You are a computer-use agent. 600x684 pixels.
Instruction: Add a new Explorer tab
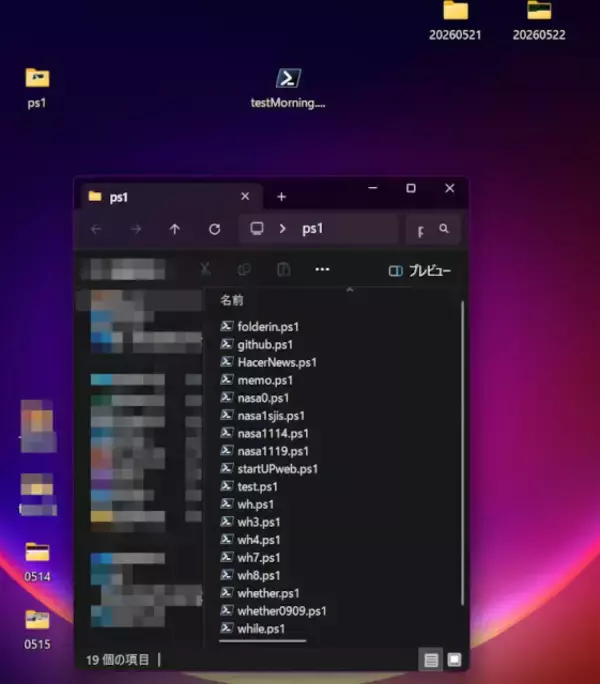281,197
